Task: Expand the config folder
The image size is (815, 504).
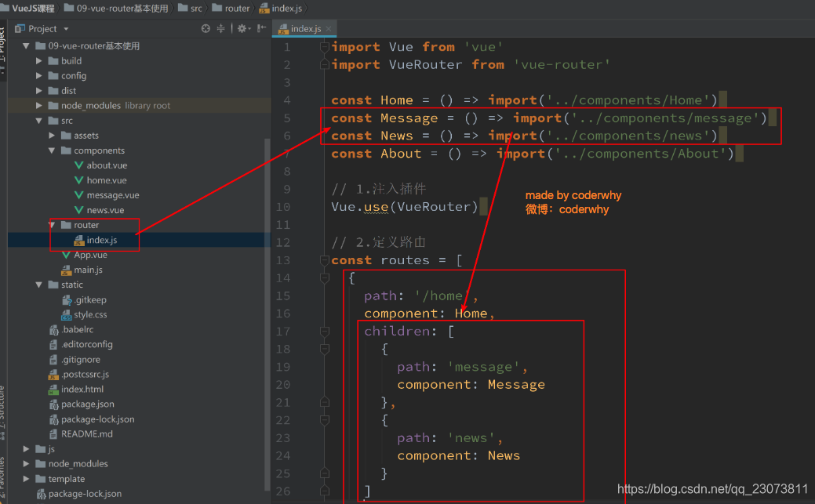Action: (x=38, y=76)
